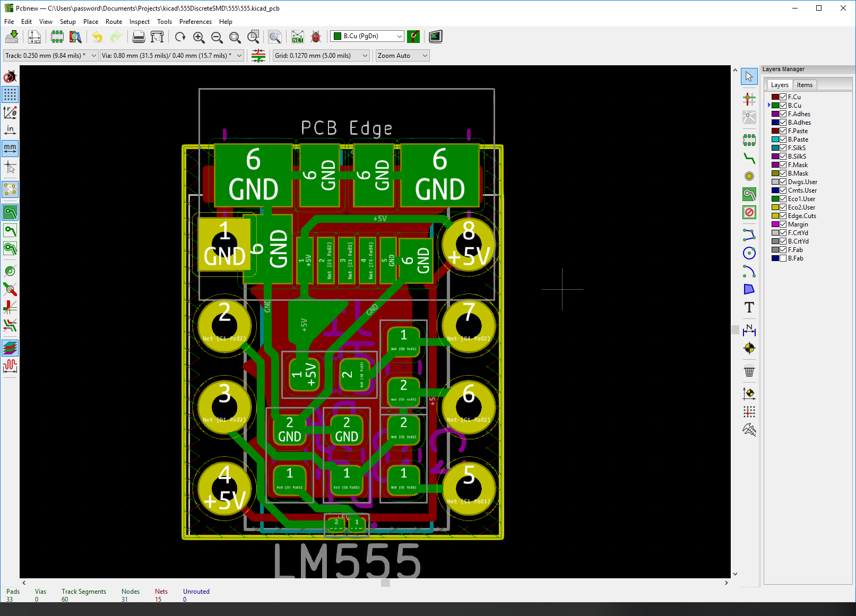
Task: Toggle F.Mask layer visibility checkbox
Action: pos(783,165)
